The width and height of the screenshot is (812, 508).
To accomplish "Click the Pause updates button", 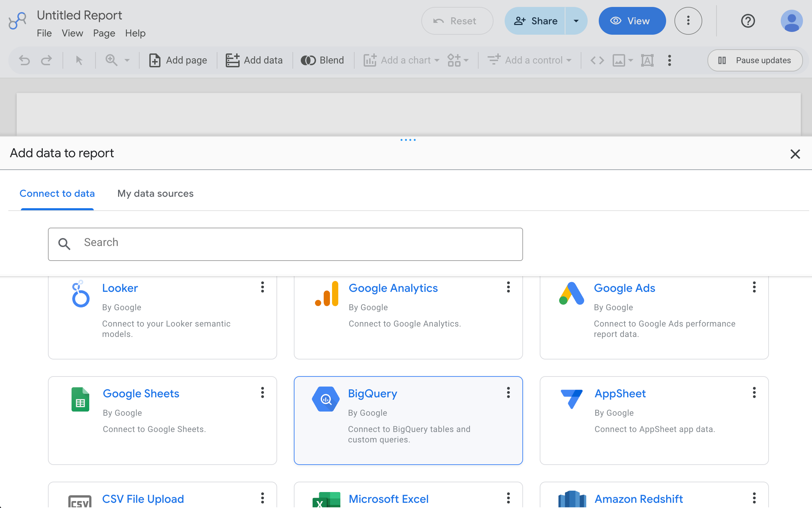I will click(755, 60).
